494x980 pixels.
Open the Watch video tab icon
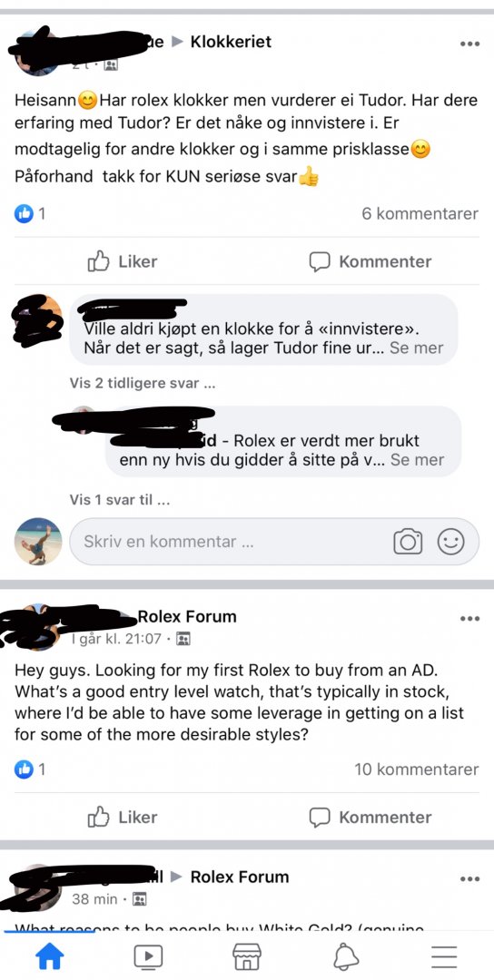[x=148, y=956]
